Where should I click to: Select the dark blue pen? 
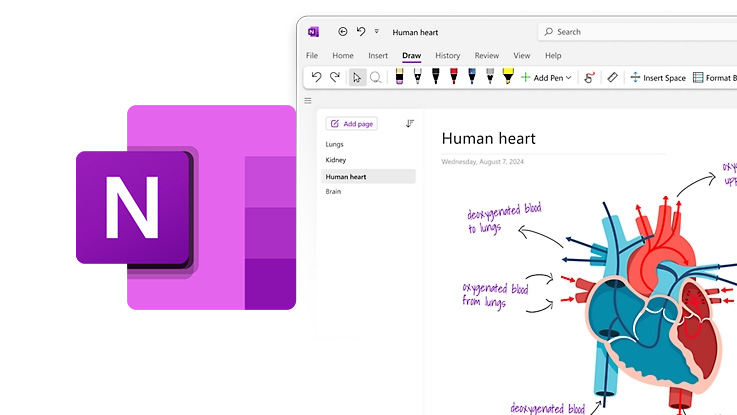click(x=472, y=77)
